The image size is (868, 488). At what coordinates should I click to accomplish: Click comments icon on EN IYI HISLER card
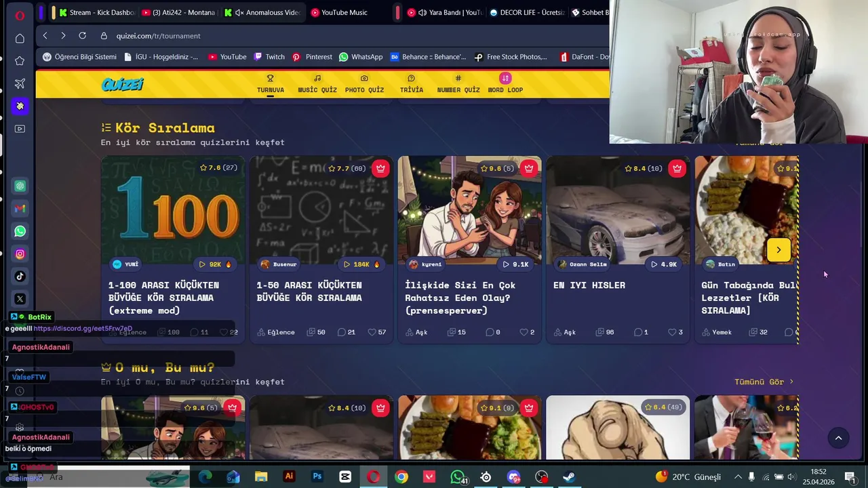click(x=638, y=332)
